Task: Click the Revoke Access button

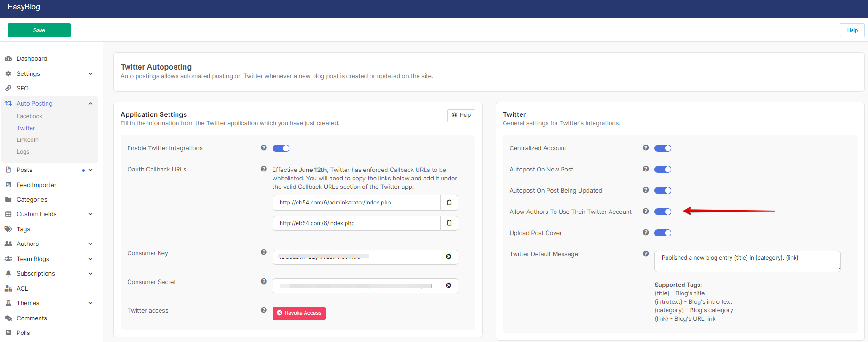Action: 299,313
